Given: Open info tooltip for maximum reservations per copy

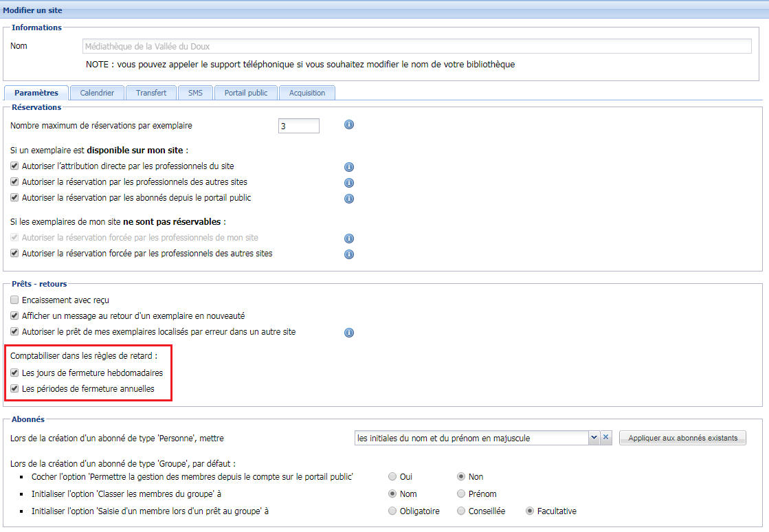Looking at the screenshot, I should pyautogui.click(x=349, y=125).
